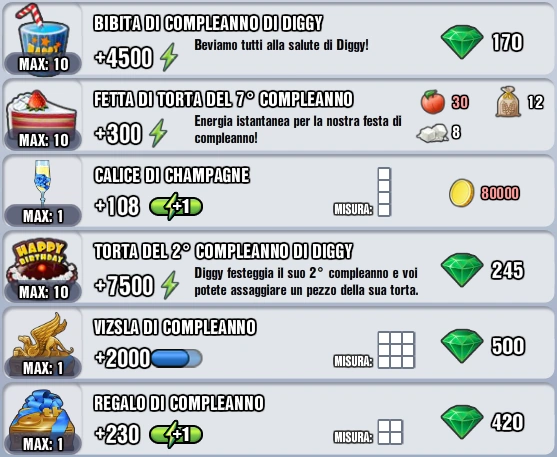
Task: Click the sugar cubes icon showing 8
Action: (433, 133)
